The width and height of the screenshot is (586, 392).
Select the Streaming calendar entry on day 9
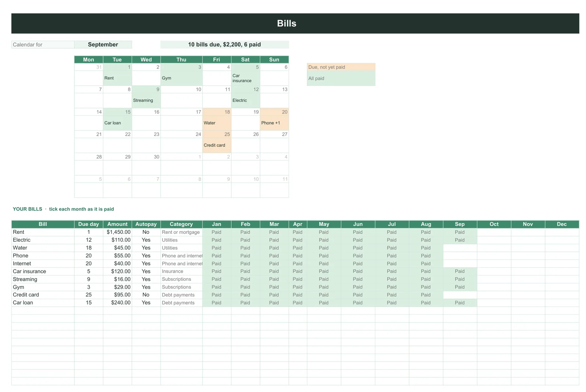tap(146, 100)
